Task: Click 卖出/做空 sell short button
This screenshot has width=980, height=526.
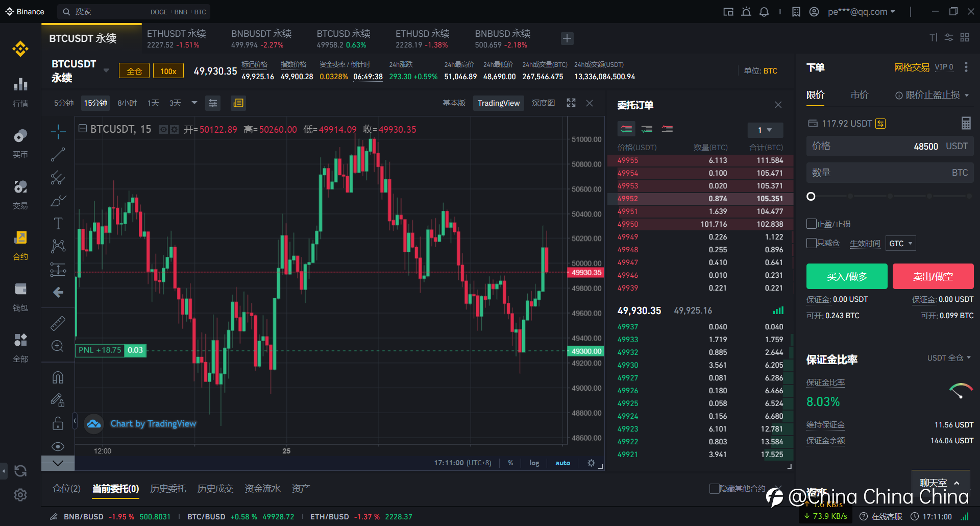Action: click(x=933, y=276)
